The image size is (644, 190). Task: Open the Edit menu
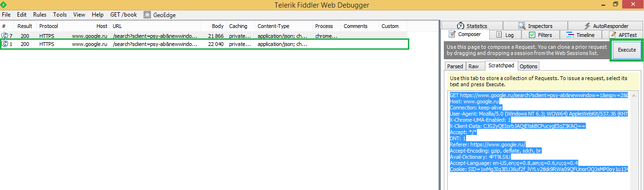coord(22,15)
